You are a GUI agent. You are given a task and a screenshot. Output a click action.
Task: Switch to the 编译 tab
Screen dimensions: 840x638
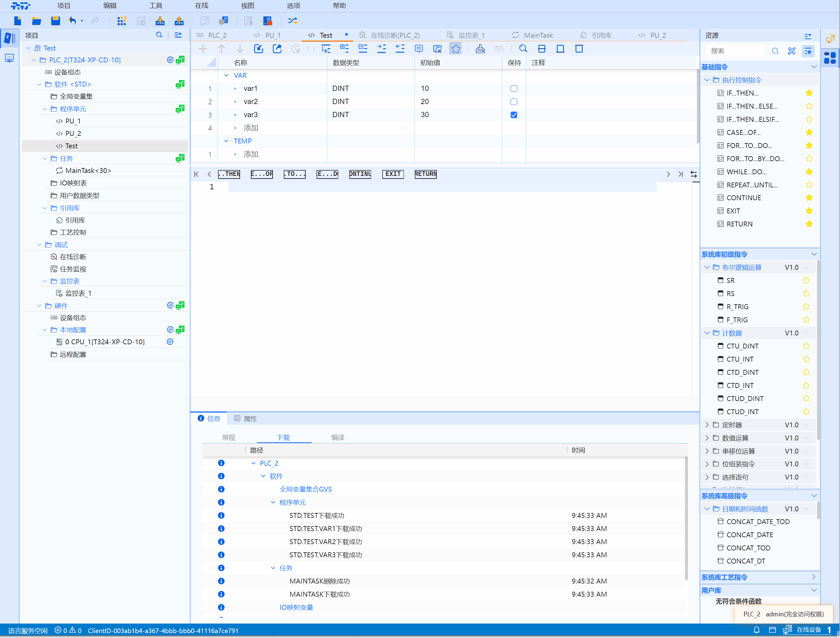[337, 437]
